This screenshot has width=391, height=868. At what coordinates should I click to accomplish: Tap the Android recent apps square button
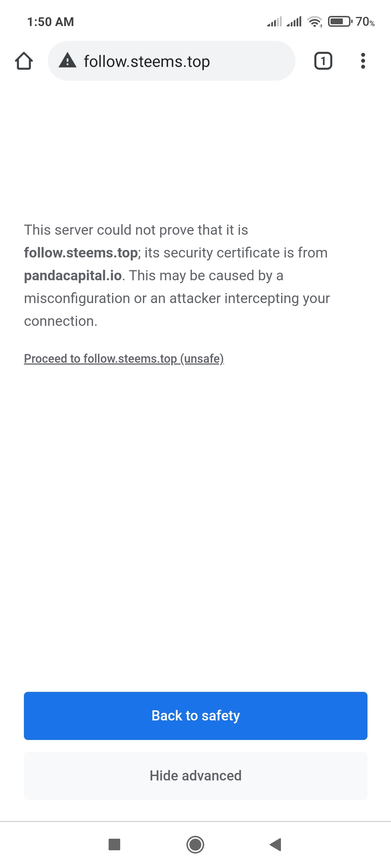point(114,844)
